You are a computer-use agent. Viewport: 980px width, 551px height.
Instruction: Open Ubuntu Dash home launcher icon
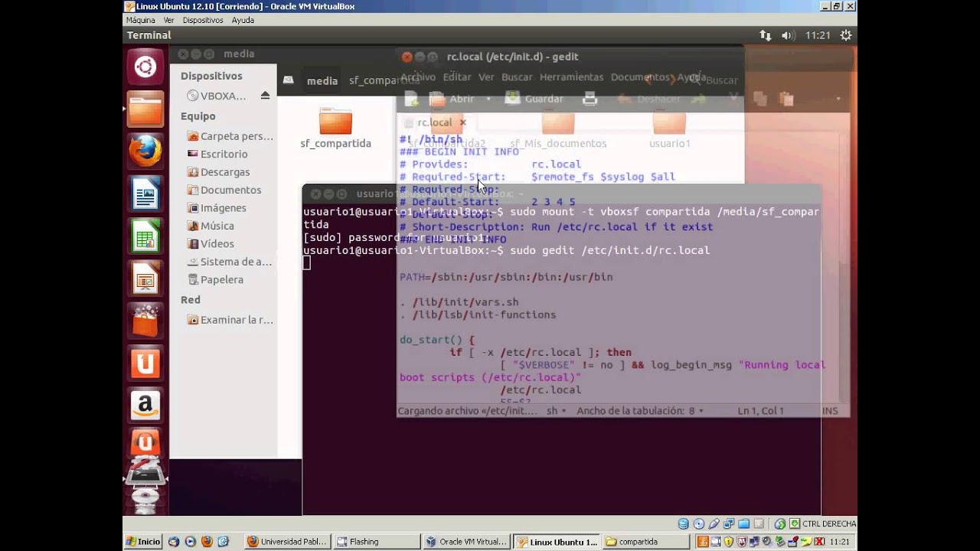(145, 67)
